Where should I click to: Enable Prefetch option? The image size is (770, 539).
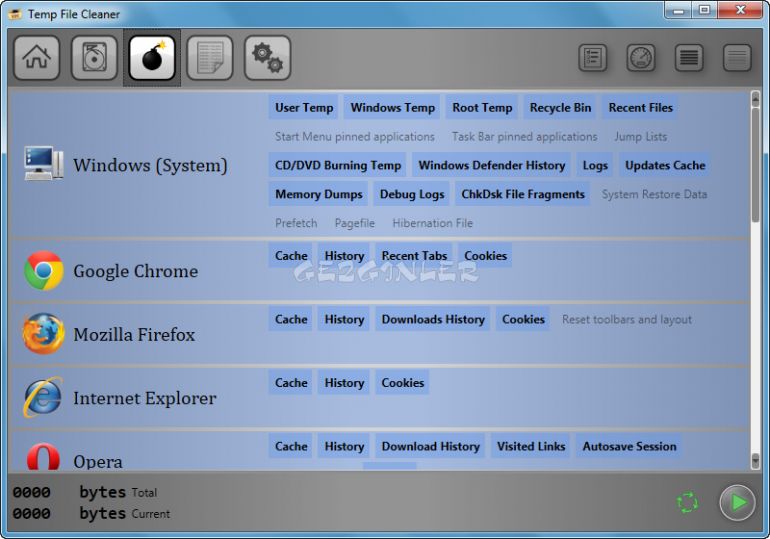[x=296, y=223]
